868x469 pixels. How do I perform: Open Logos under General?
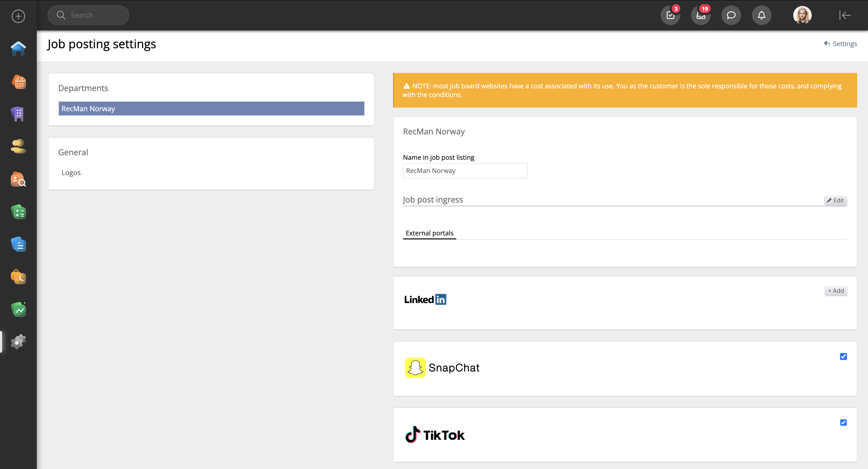point(71,172)
